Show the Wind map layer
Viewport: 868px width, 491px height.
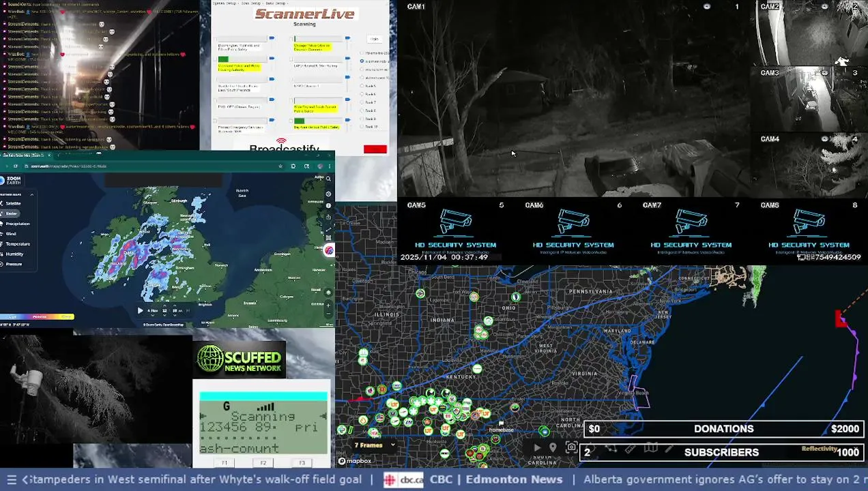[10, 234]
